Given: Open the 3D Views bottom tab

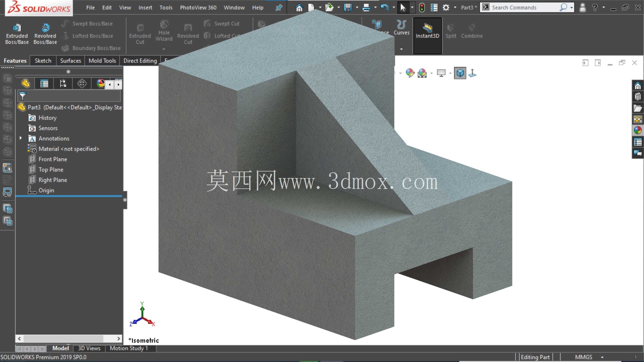Looking at the screenshot, I should point(89,348).
